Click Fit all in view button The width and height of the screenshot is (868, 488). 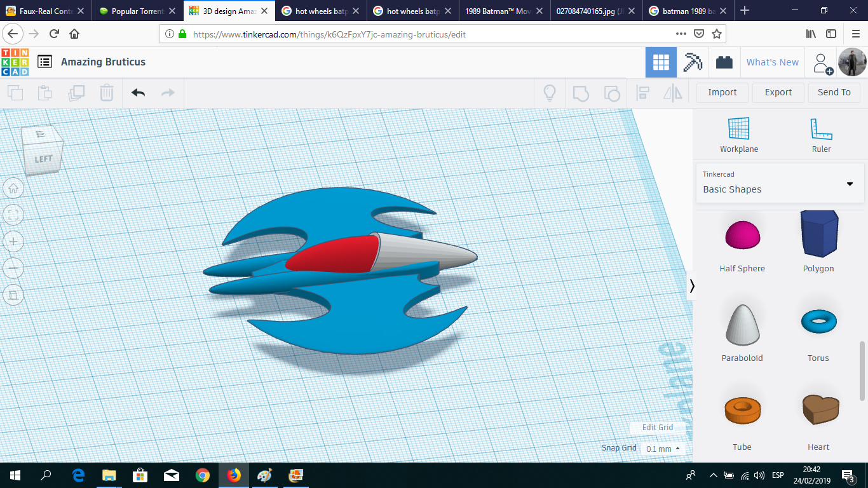click(x=13, y=215)
